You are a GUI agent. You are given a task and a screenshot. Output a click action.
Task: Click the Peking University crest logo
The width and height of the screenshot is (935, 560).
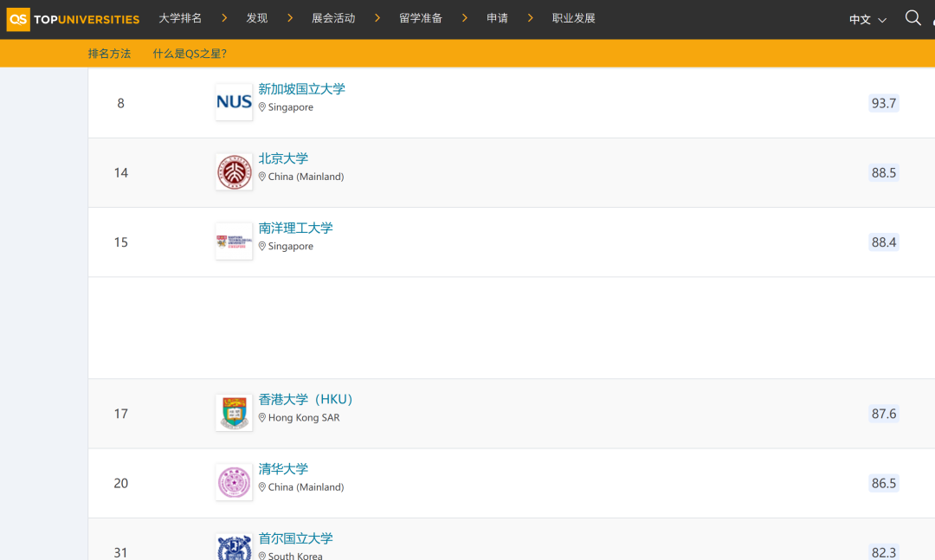[x=234, y=171]
